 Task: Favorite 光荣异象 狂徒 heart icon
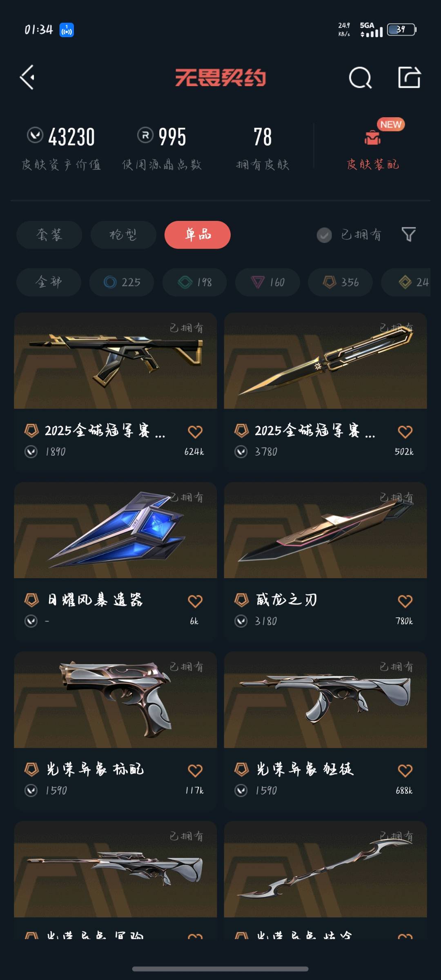click(x=405, y=770)
